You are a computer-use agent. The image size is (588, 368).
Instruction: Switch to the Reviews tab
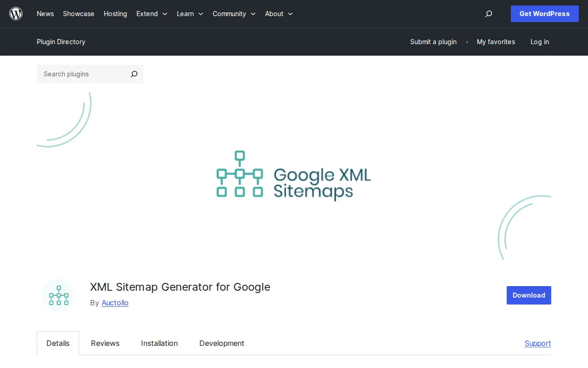click(105, 343)
